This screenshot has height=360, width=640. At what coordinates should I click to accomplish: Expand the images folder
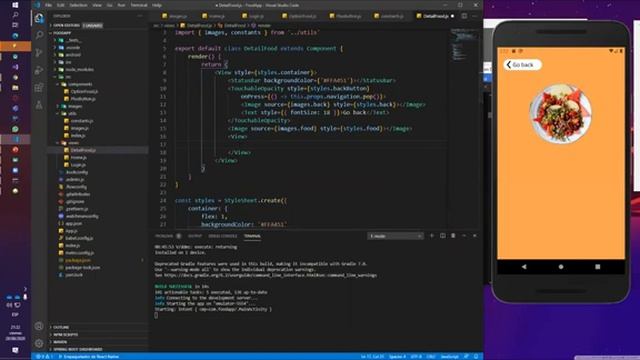pyautogui.click(x=75, y=106)
